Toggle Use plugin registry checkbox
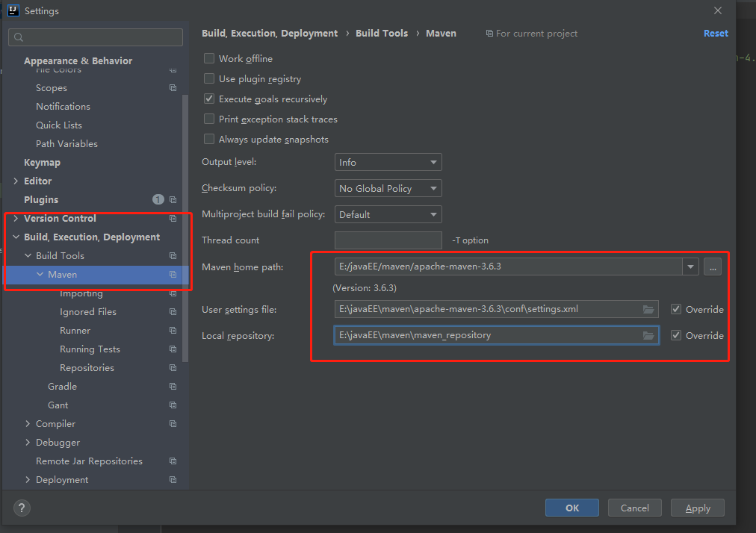Image resolution: width=756 pixels, height=533 pixels. click(209, 78)
